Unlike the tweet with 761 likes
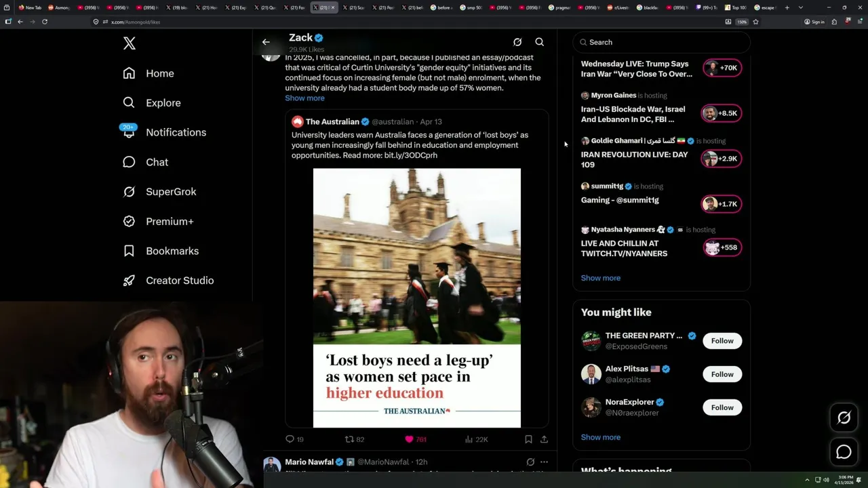The width and height of the screenshot is (868, 488). point(415,439)
